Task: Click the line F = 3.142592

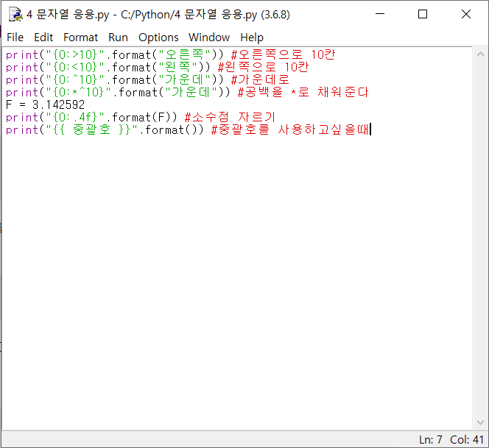Action: pos(45,104)
